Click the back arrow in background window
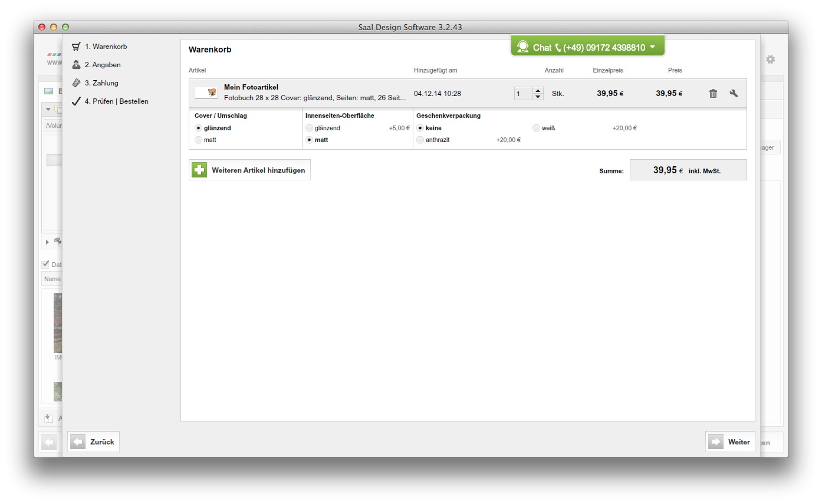Screen dimensions: 822x504 [x=49, y=442]
